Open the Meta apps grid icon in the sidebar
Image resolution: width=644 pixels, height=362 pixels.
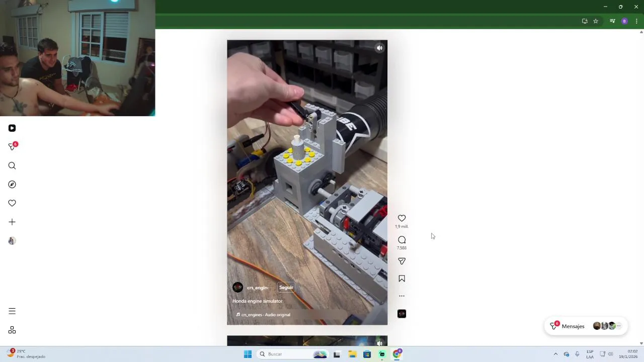[x=12, y=330]
